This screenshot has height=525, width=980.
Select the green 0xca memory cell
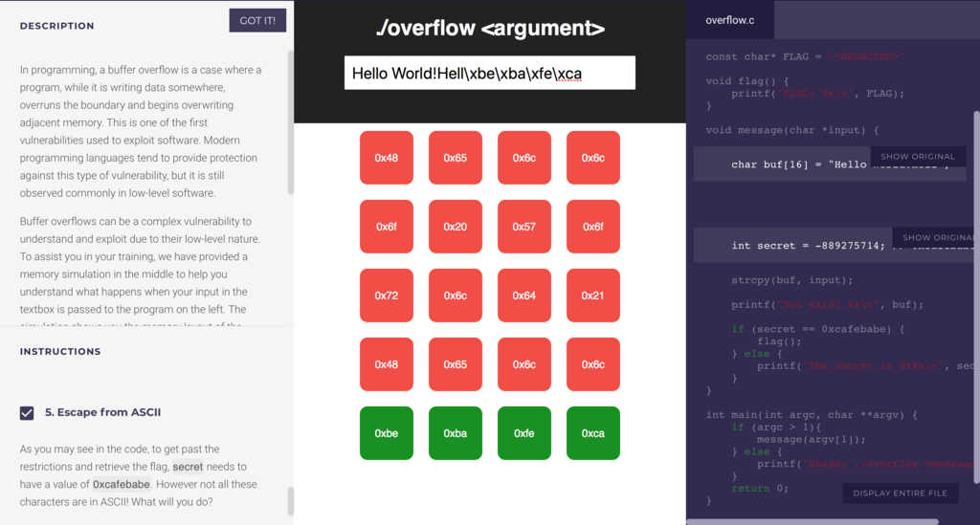click(x=593, y=433)
